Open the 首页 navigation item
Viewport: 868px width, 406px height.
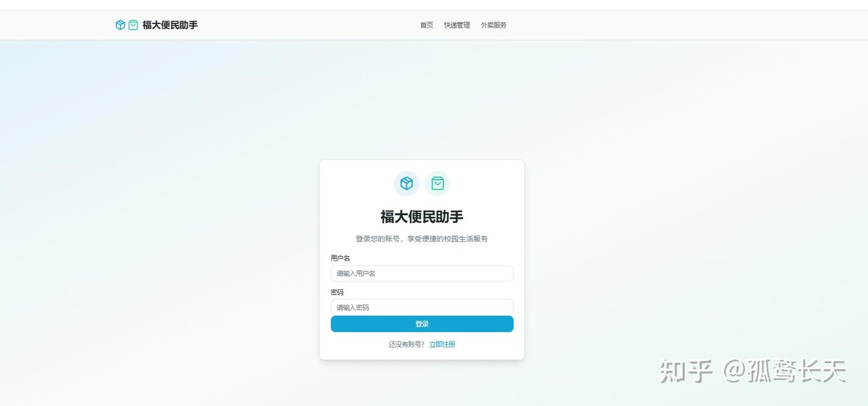pos(426,25)
